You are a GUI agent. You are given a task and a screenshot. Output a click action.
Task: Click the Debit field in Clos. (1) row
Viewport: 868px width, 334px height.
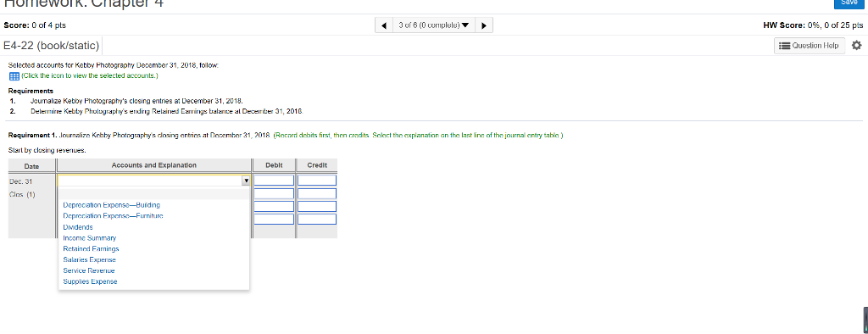pyautogui.click(x=274, y=194)
